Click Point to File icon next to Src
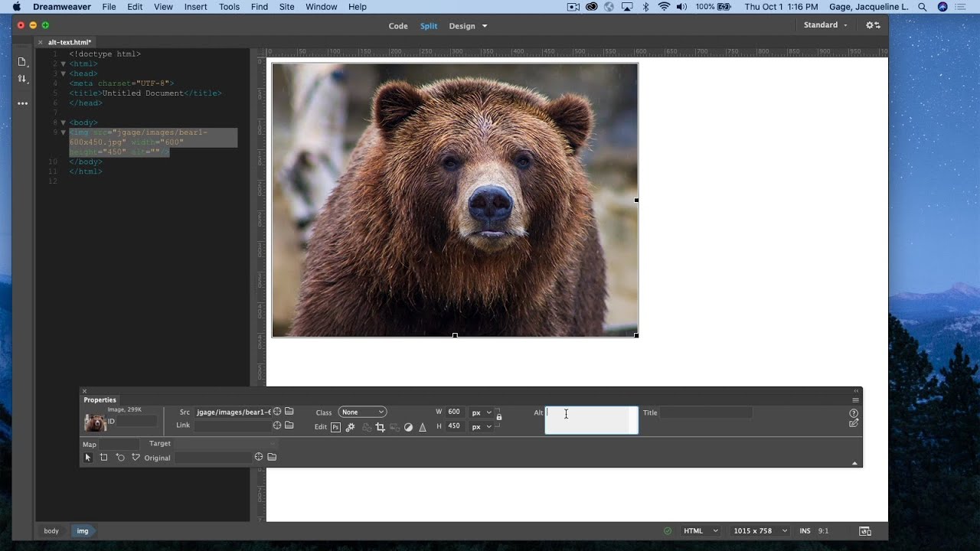This screenshot has width=980, height=551. [x=277, y=412]
